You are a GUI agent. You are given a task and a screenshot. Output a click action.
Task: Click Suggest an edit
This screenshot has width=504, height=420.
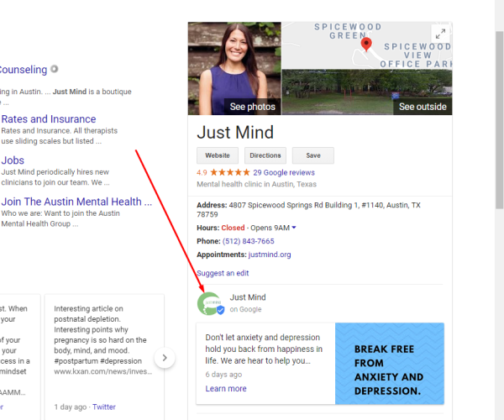coord(223,273)
